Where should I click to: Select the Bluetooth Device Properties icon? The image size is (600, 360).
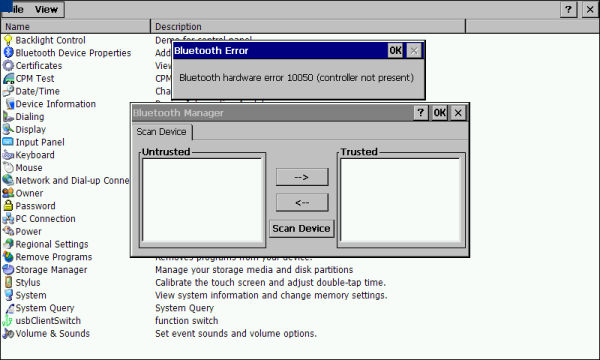pos(8,53)
